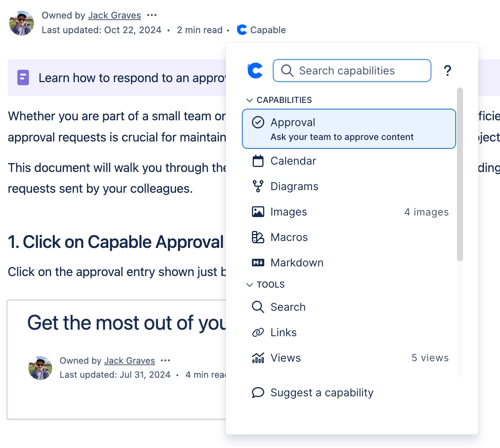
Task: Open the ellipsis menu in the embedded card
Action: (165, 360)
